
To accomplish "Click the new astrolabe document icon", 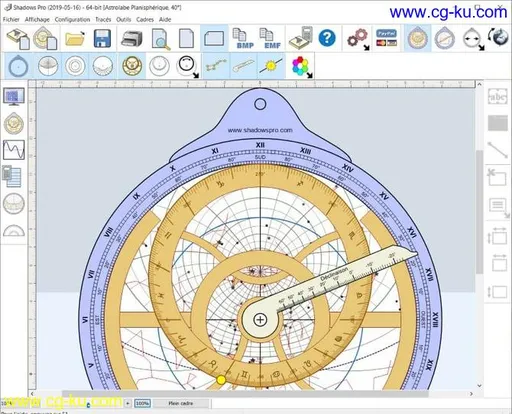I will tap(45, 39).
